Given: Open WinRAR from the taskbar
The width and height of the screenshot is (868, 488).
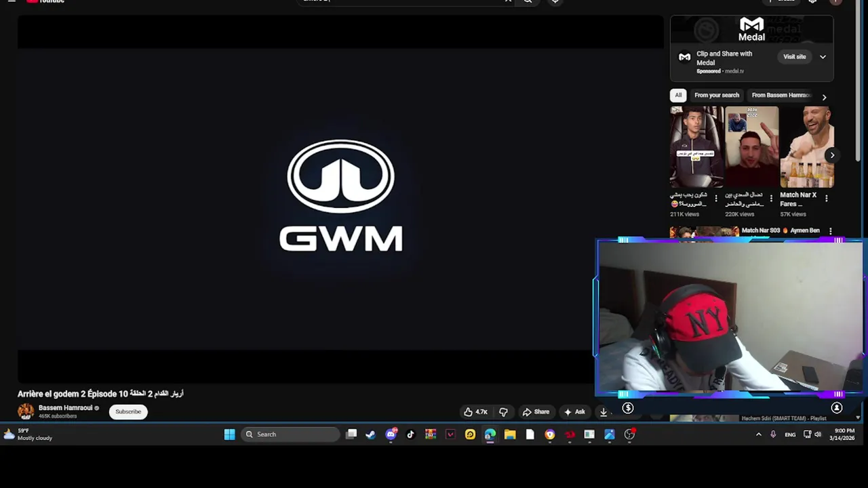Looking at the screenshot, I should [x=431, y=434].
